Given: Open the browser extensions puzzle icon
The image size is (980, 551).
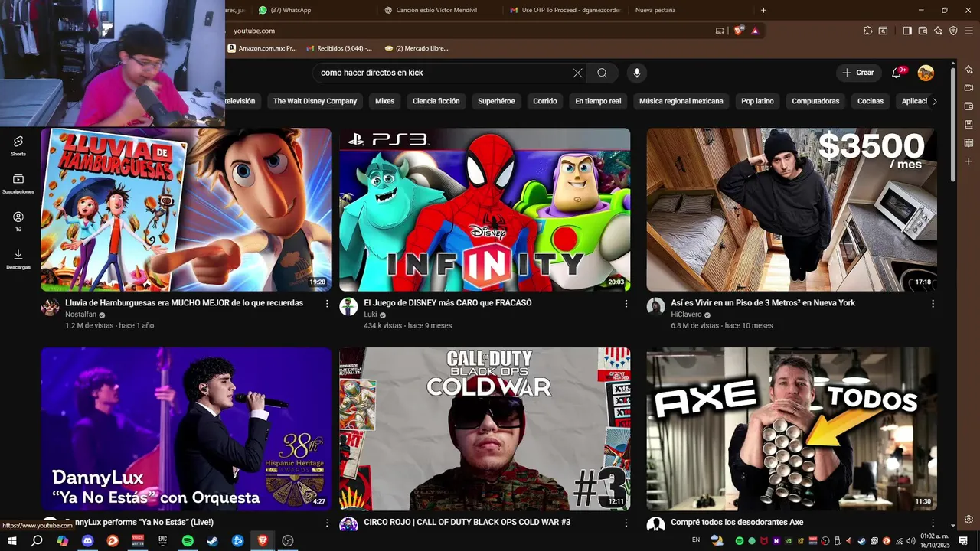Looking at the screenshot, I should (867, 31).
